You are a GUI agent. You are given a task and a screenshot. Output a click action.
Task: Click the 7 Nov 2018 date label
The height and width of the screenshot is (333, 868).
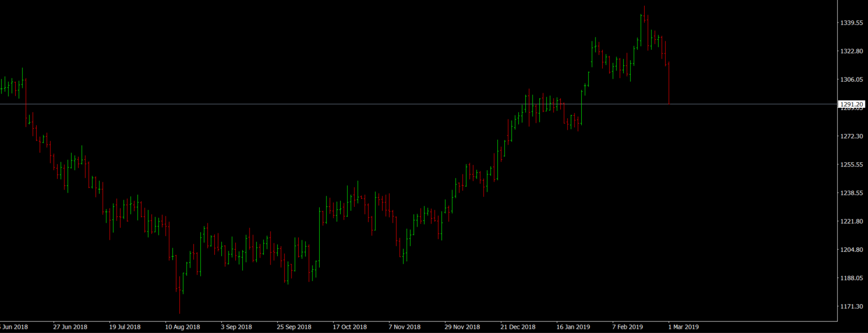tap(405, 327)
